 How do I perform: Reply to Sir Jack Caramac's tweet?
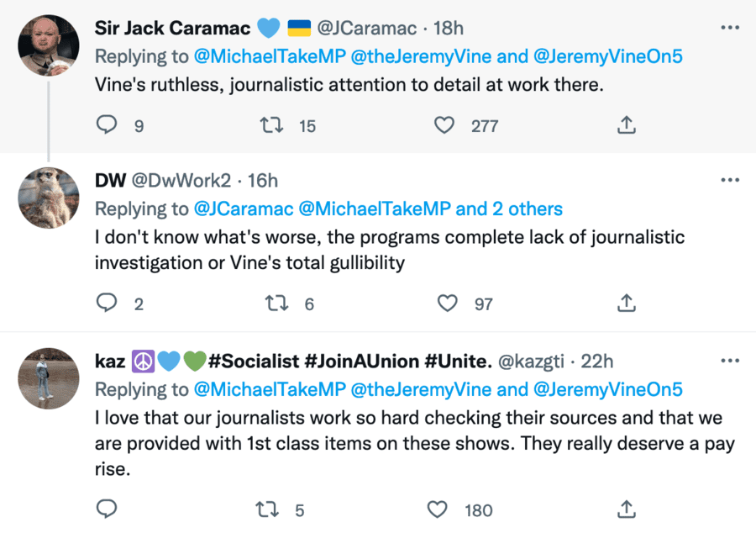coord(107,125)
